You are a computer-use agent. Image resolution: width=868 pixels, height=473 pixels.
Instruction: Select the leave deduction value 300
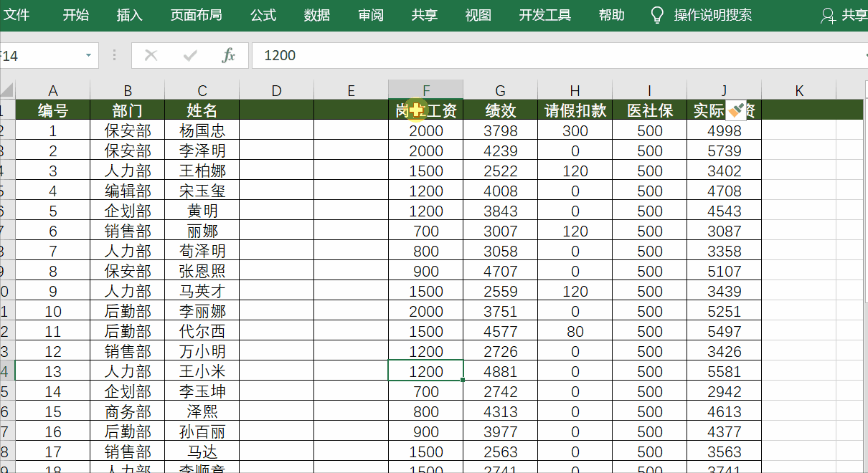click(x=575, y=130)
